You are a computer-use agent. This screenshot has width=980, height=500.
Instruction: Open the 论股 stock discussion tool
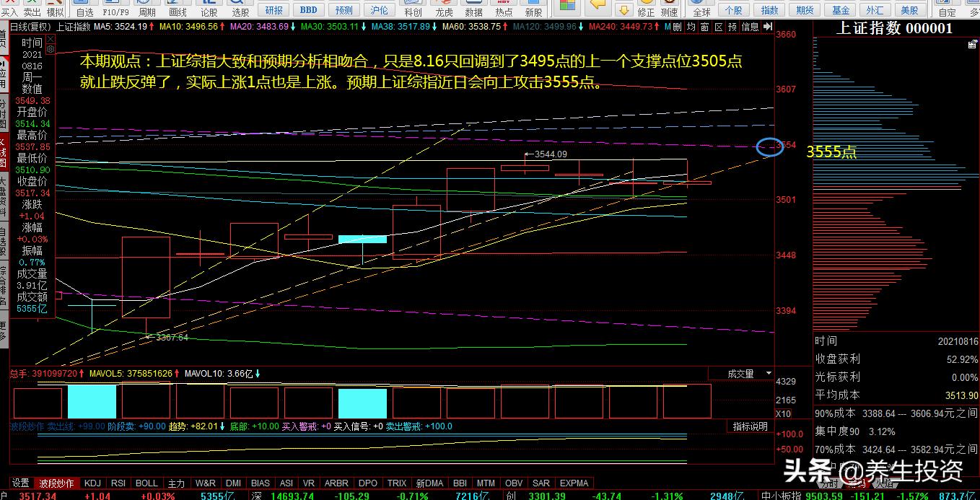tap(209, 9)
